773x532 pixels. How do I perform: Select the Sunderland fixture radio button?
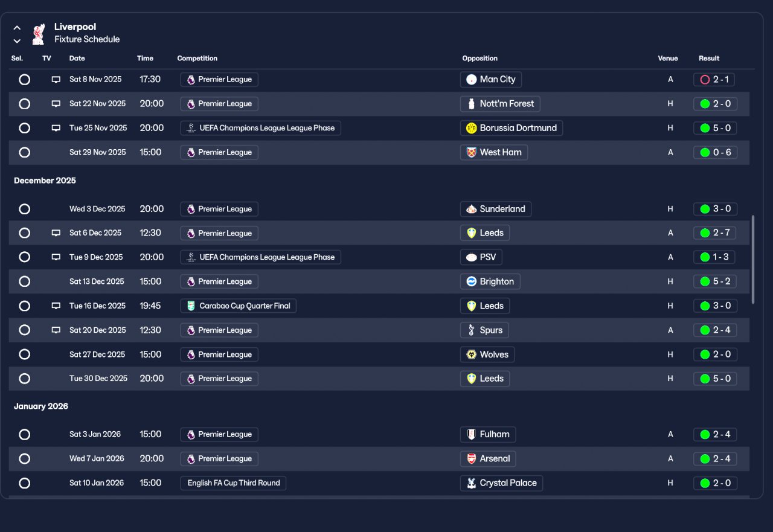point(24,210)
